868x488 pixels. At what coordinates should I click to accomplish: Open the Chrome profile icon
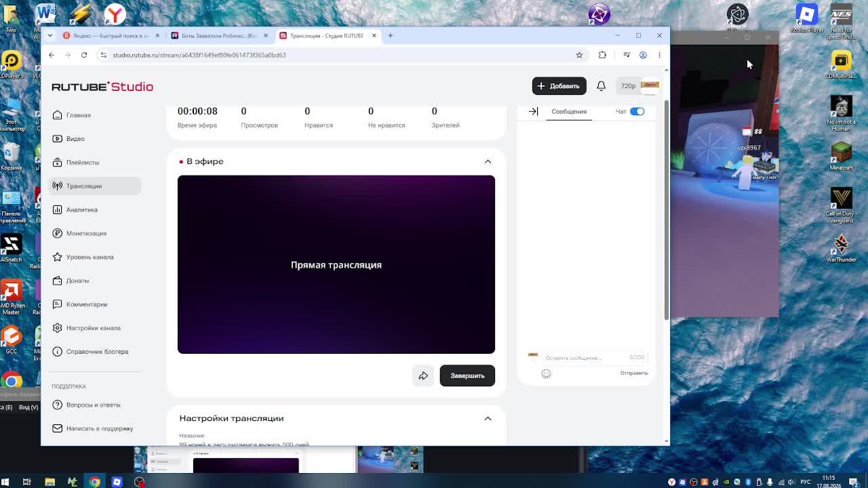[x=643, y=55]
